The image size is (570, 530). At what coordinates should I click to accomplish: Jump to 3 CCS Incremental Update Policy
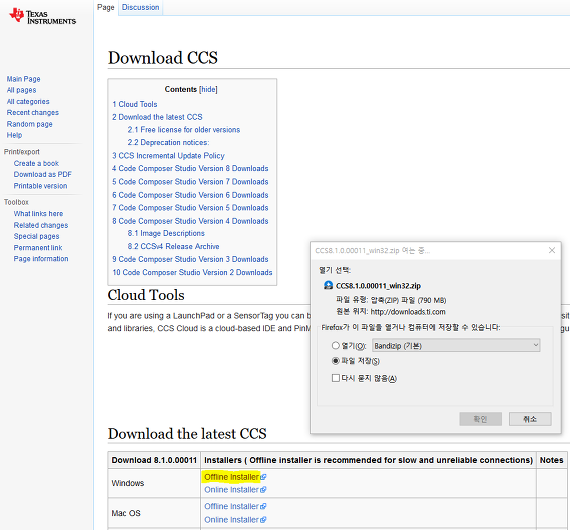(x=168, y=156)
